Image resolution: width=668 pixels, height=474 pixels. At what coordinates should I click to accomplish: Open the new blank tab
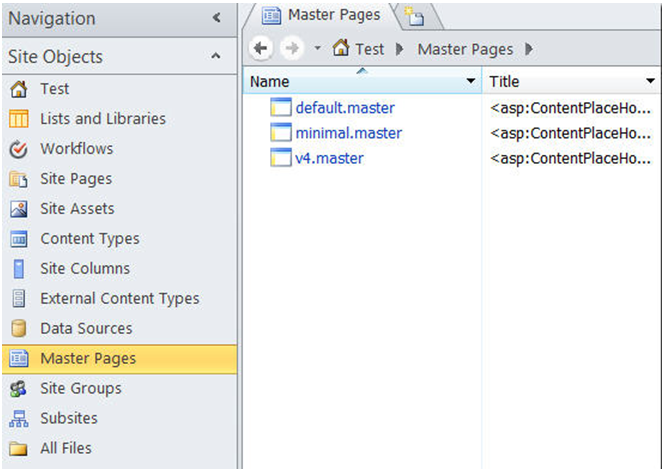[x=415, y=17]
